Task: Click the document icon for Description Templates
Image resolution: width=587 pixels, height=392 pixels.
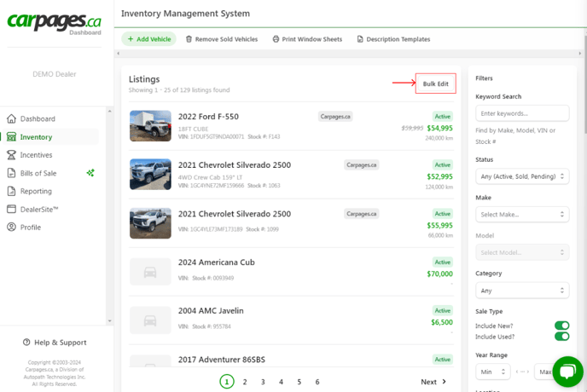Action: tap(360, 39)
